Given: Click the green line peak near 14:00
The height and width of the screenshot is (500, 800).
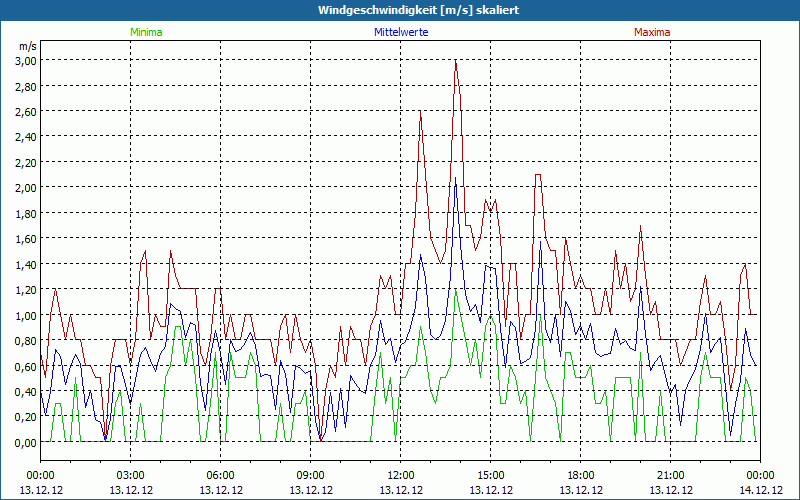Looking at the screenshot, I should click(x=456, y=290).
